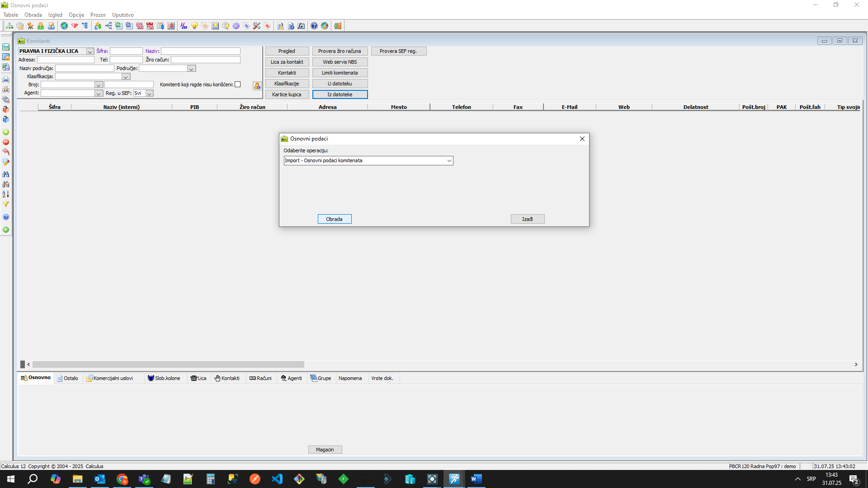Image resolution: width=868 pixels, height=488 pixels.
Task: Click the 'Naziv (interni)' column header
Action: point(122,108)
